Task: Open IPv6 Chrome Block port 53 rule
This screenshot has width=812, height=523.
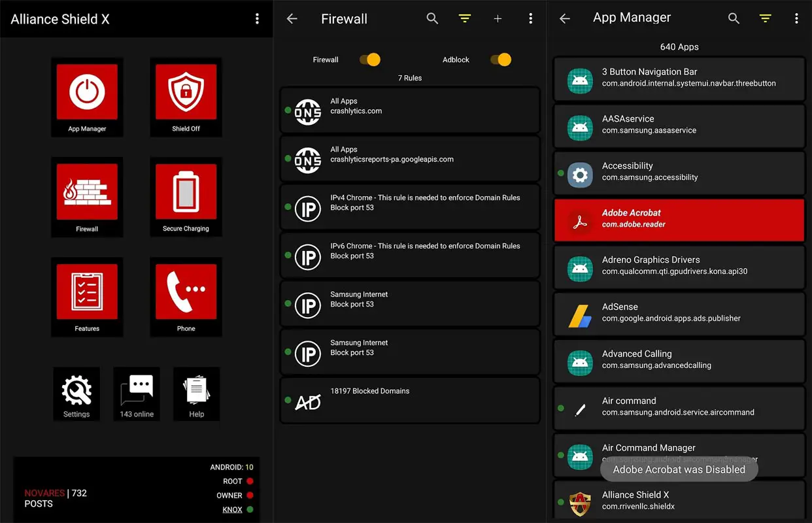Action: point(410,255)
